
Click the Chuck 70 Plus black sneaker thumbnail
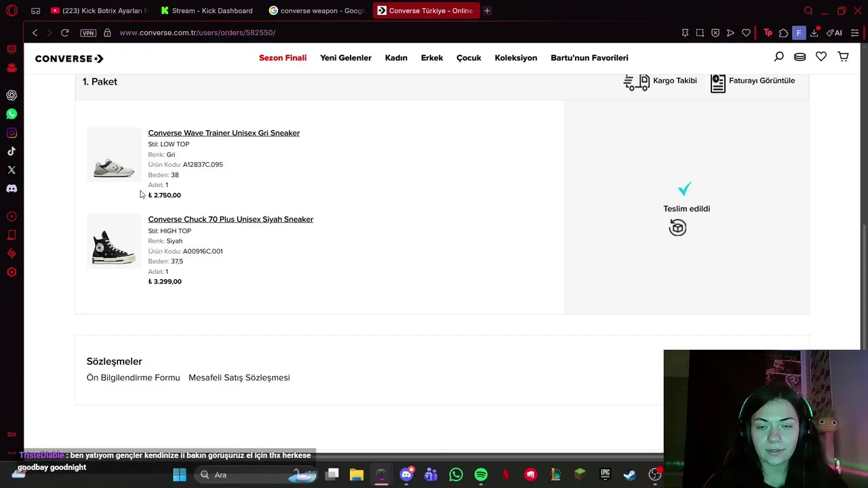click(114, 242)
